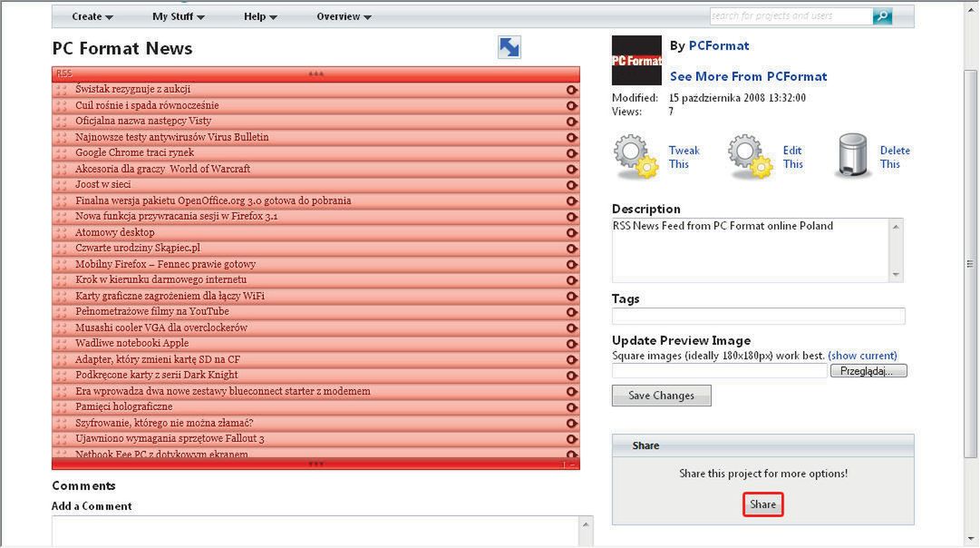Expand arrow for Era blueconnect starter item
This screenshot has width=980, height=548.
571,392
